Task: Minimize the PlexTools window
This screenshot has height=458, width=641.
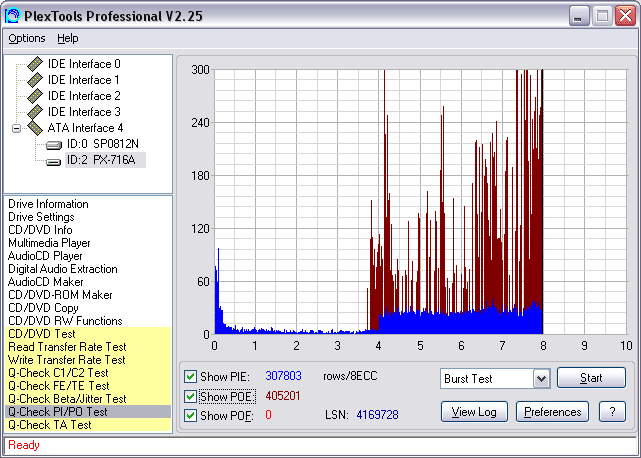Action: pyautogui.click(x=578, y=16)
